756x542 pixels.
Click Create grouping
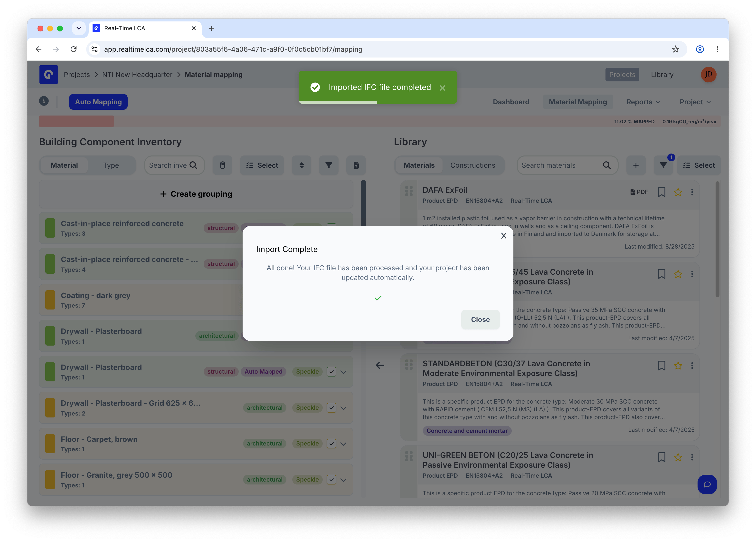[196, 194]
